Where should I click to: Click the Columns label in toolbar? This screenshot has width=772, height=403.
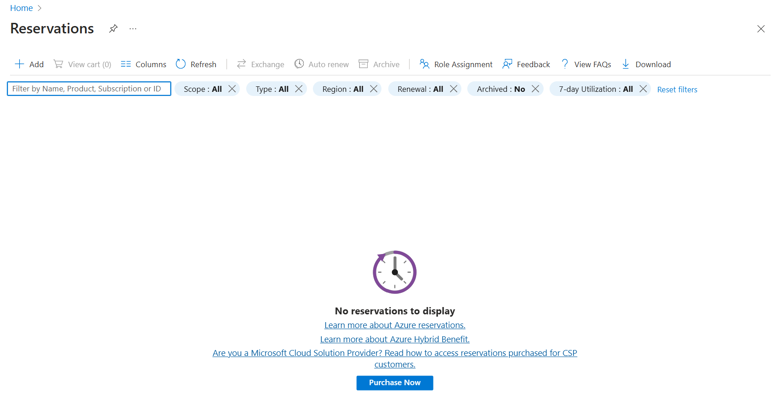pyautogui.click(x=151, y=64)
